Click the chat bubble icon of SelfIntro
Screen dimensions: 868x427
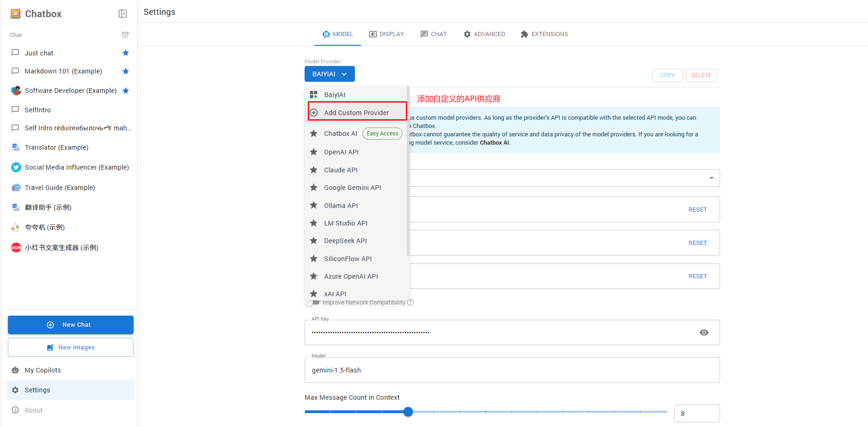(x=15, y=110)
